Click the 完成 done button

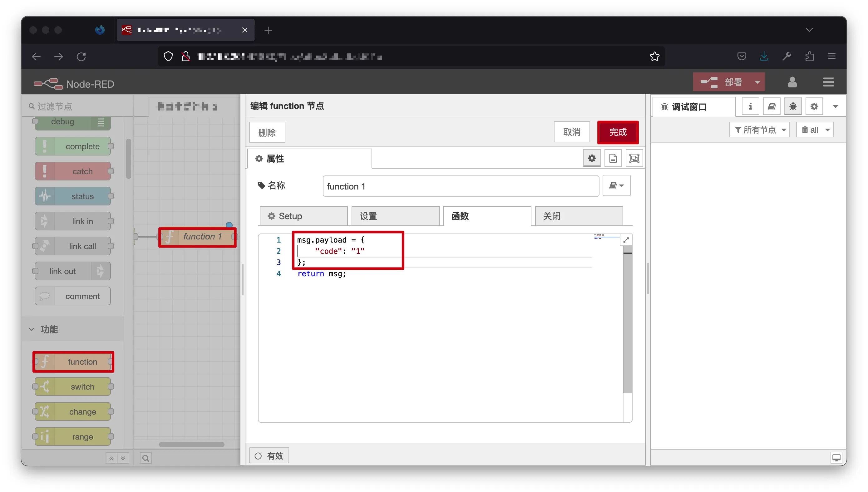[617, 132]
